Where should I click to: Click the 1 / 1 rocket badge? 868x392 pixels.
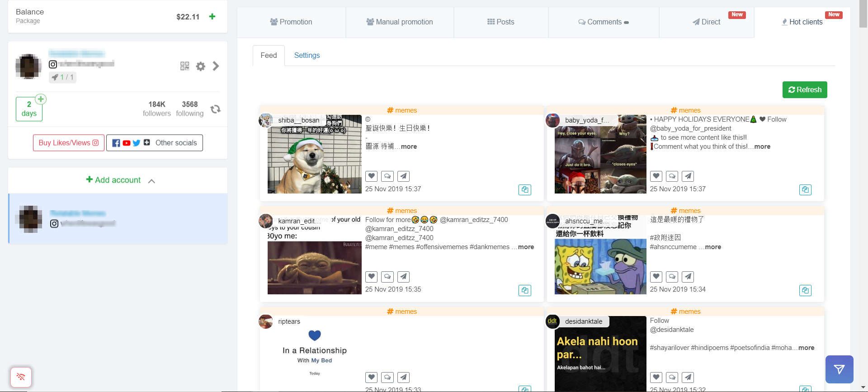(x=62, y=77)
